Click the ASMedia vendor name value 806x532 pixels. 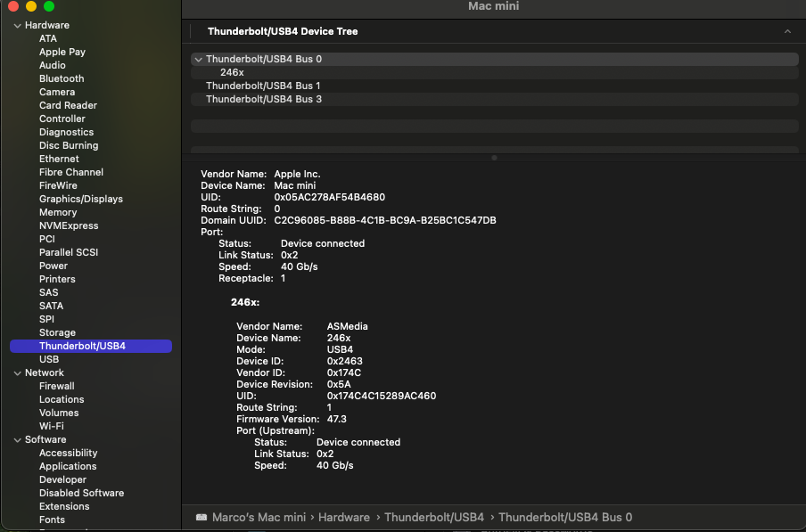[348, 326]
